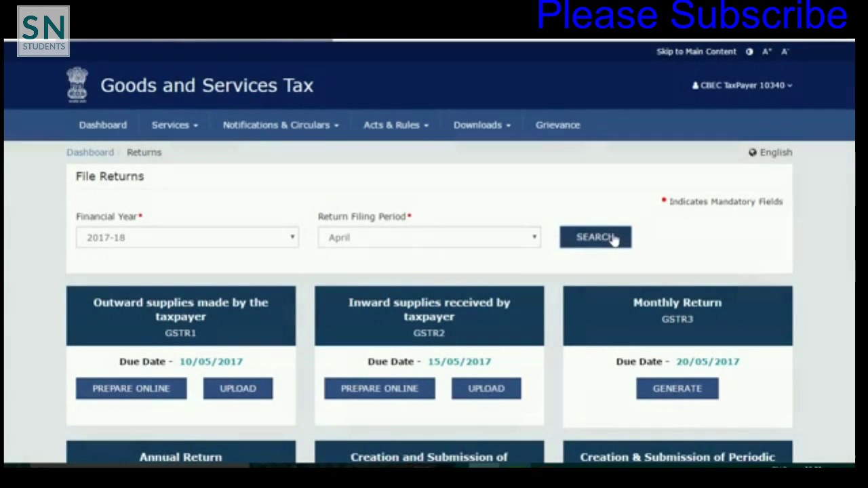Viewport: 868px width, 488px height.
Task: Expand the Acts & Rules menu
Action: click(x=396, y=125)
